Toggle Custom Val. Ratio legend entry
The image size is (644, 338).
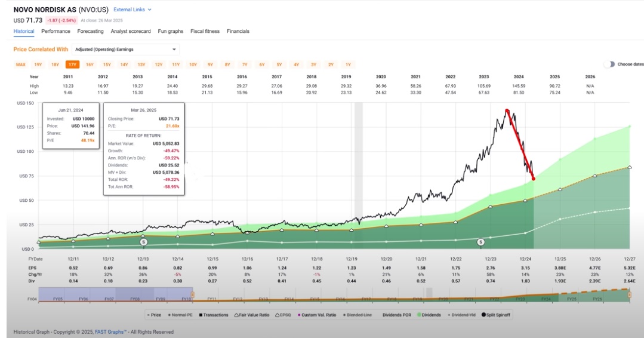tap(317, 315)
